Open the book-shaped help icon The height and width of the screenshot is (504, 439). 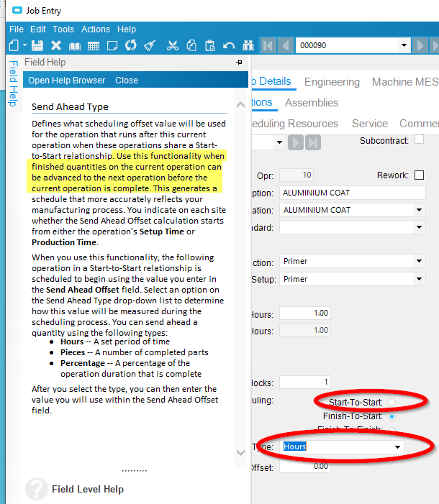pyautogui.click(x=75, y=46)
